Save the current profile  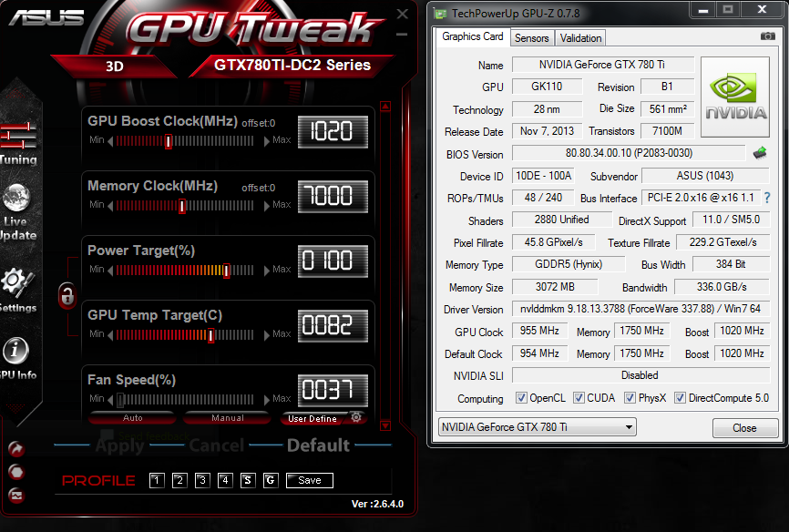click(310, 480)
